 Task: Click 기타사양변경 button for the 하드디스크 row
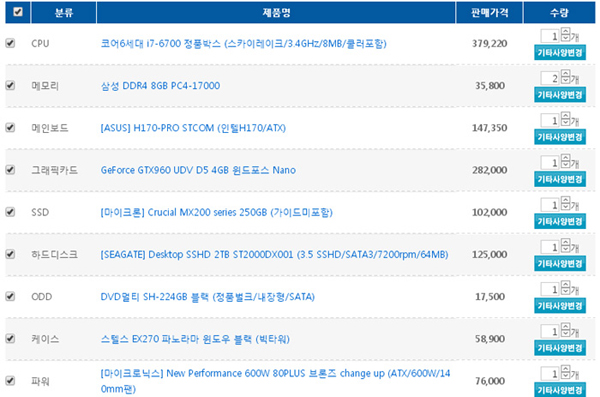(560, 263)
